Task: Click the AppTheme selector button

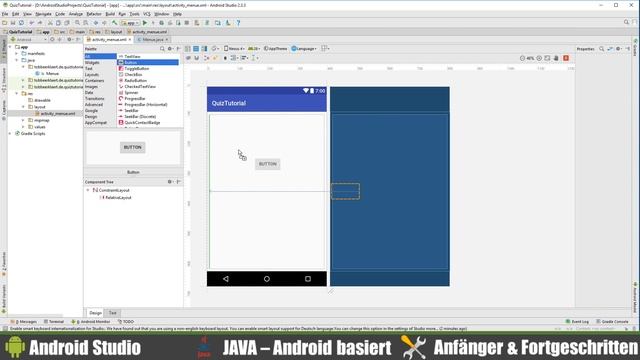Action: (276, 49)
